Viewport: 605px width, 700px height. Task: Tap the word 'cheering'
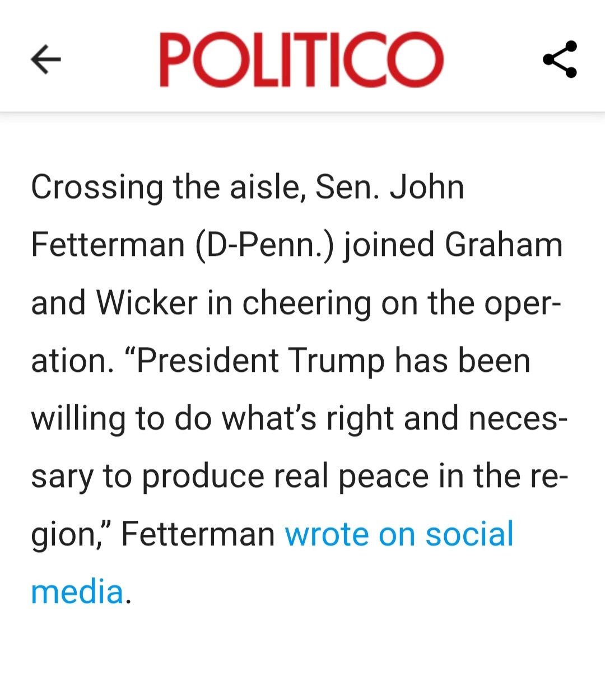click(306, 304)
